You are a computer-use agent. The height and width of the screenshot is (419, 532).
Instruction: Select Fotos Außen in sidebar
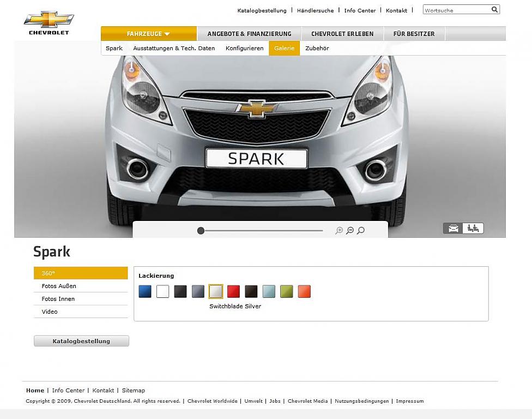(59, 286)
